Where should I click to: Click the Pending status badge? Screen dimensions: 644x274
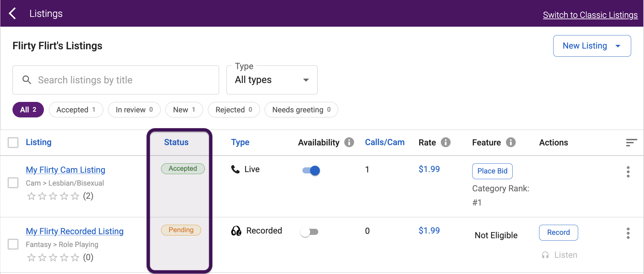[x=181, y=230]
